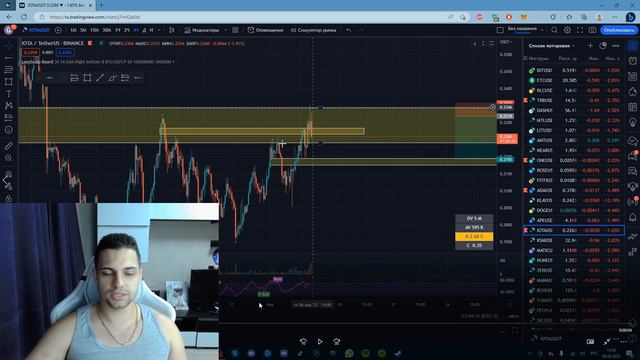Select the crosshair cursor tool
640x360 pixels.
coord(9,46)
